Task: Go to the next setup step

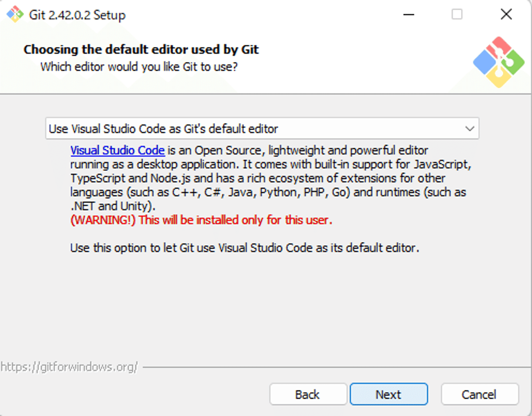Action: pyautogui.click(x=389, y=394)
